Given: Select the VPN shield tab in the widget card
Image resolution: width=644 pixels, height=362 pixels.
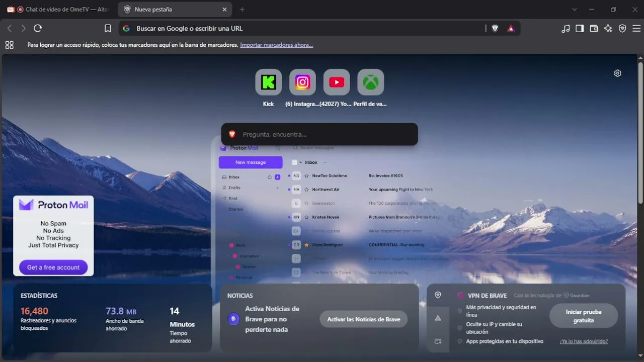Looking at the screenshot, I should click(438, 295).
